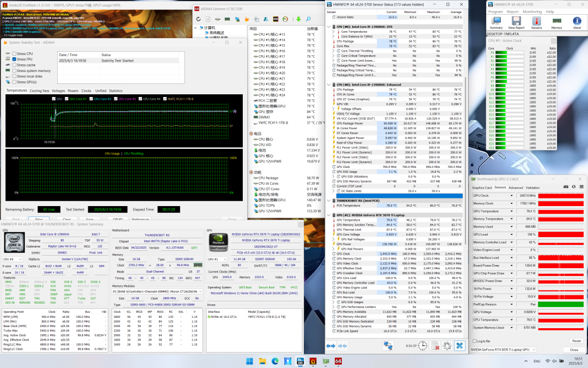This screenshot has width=588, height=368.
Task: Switch to the Voltages tab in AIDA64
Action: tap(58, 91)
